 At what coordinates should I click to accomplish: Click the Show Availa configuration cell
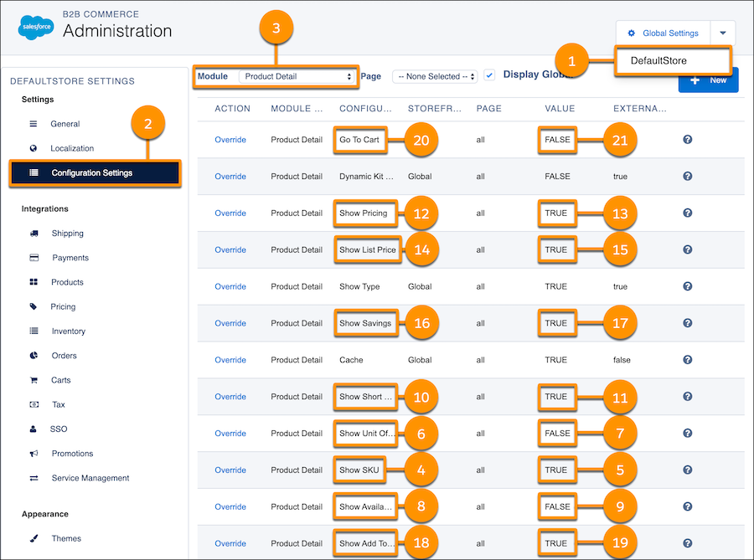365,506
